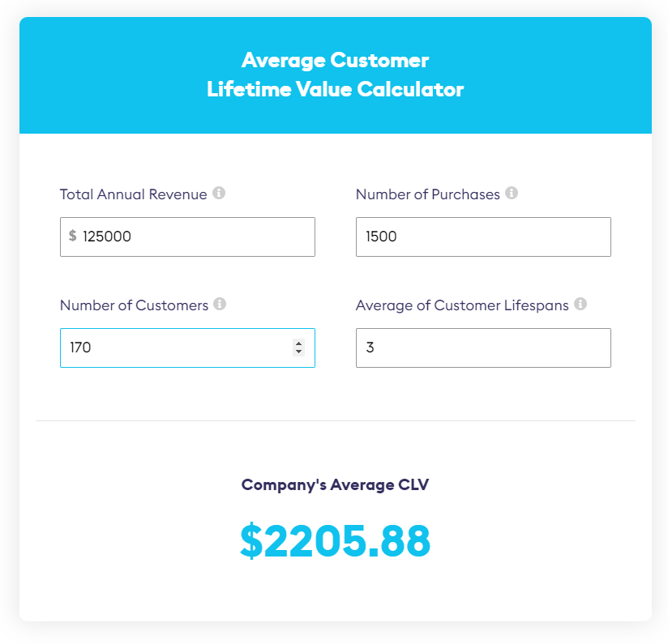The height and width of the screenshot is (644, 668).
Task: Select the Number of Purchases input field
Action: click(x=482, y=237)
